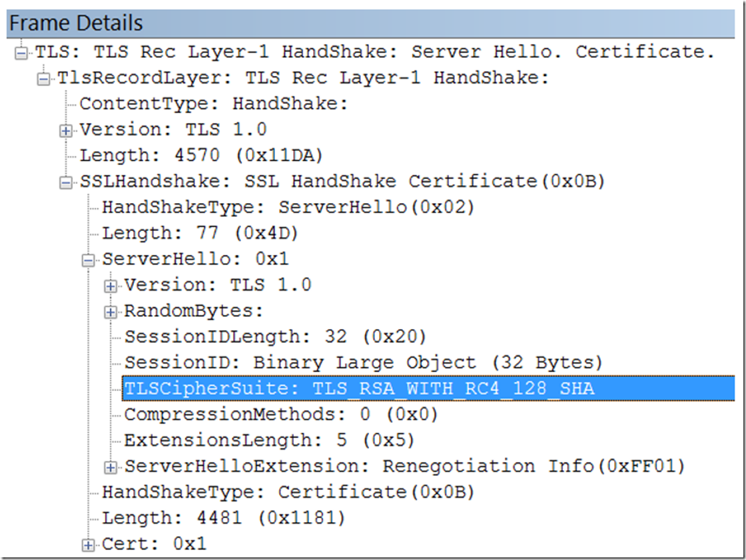
Task: Collapse the TlsRecordLayer tree node
Action: [x=45, y=79]
